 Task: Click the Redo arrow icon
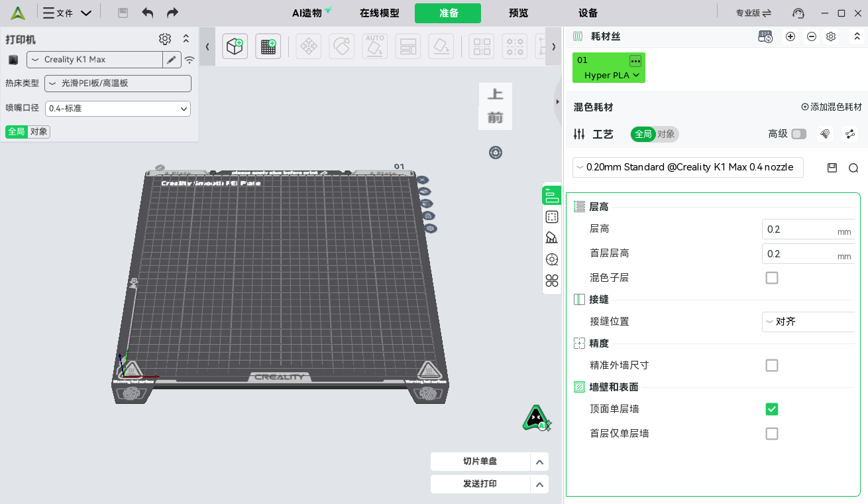coord(172,13)
